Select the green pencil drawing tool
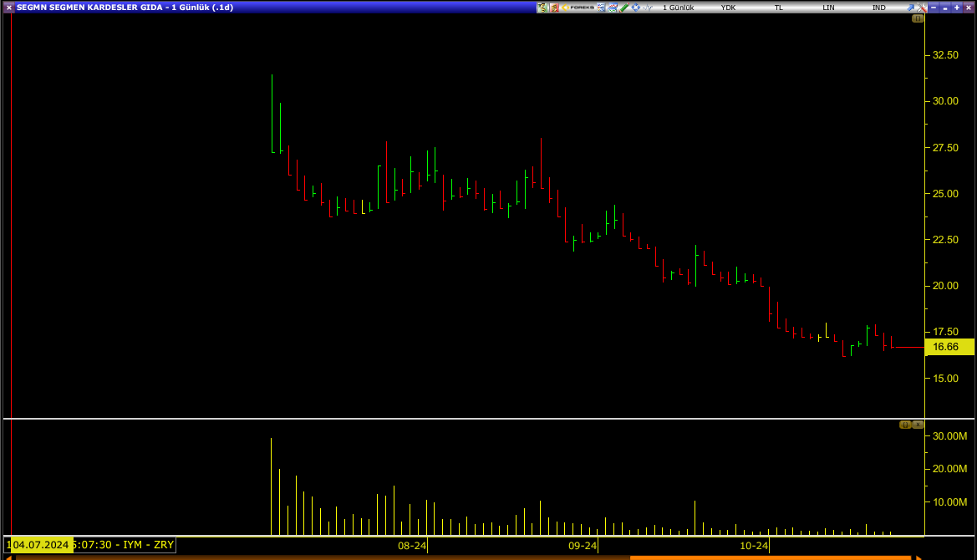This screenshot has height=560, width=977. 623,7
